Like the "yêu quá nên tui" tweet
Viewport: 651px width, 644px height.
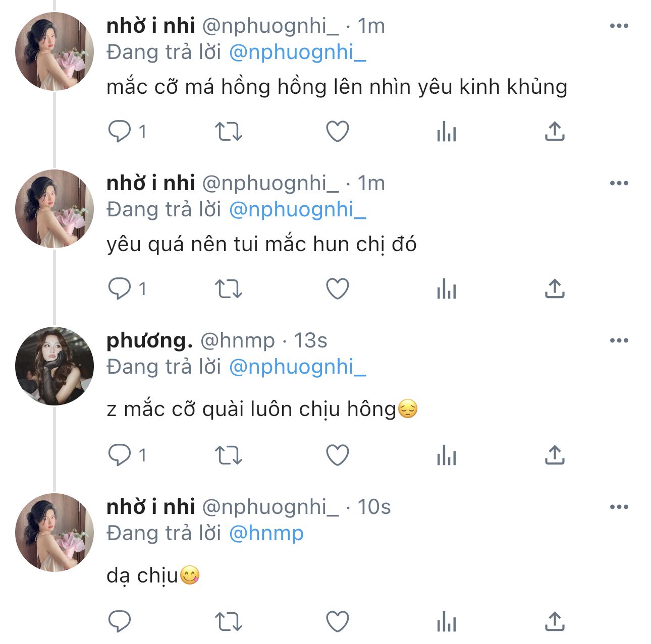point(338,289)
